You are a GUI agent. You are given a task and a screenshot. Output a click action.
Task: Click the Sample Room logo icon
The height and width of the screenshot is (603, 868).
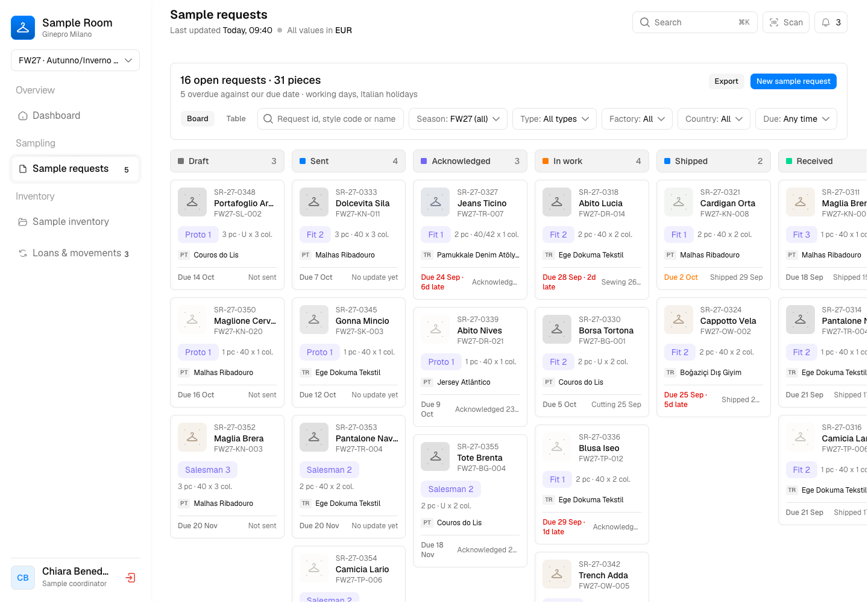pyautogui.click(x=23, y=28)
